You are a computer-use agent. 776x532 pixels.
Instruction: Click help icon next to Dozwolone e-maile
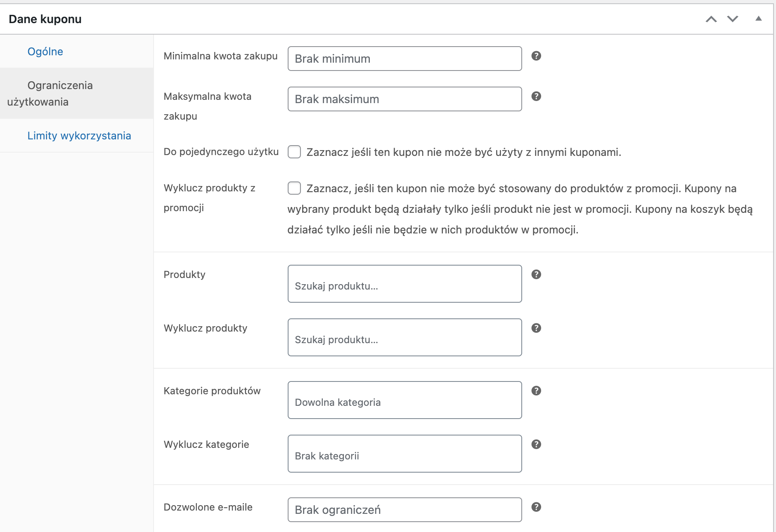click(536, 507)
